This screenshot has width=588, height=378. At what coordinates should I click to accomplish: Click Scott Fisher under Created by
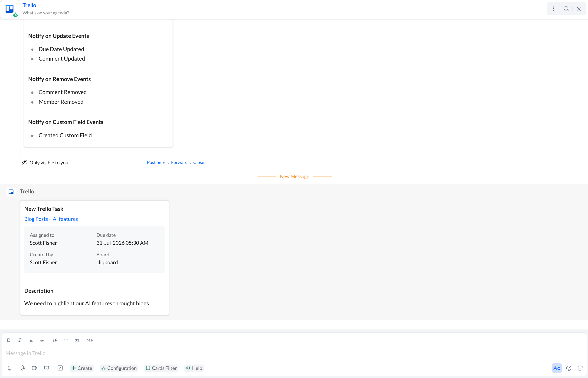(x=43, y=262)
